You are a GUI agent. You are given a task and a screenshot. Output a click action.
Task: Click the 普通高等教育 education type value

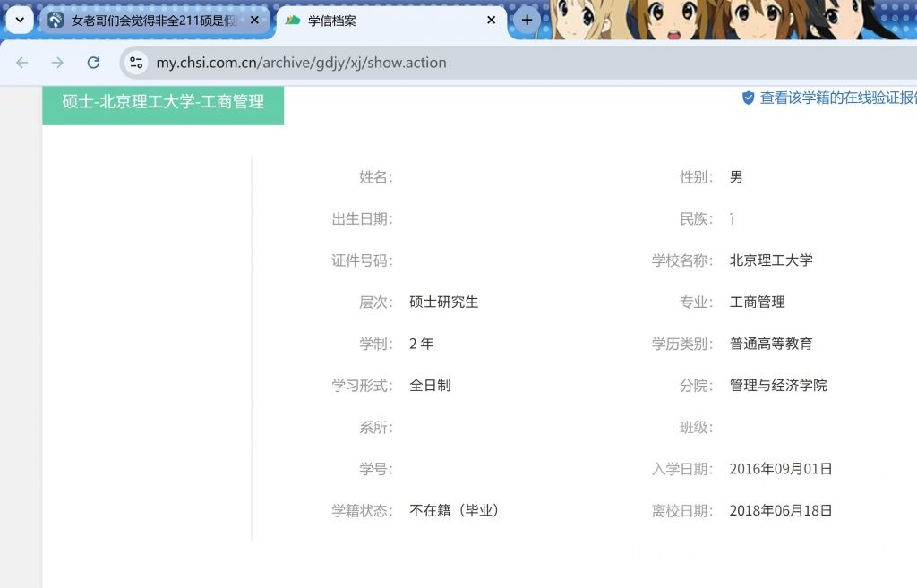(771, 343)
